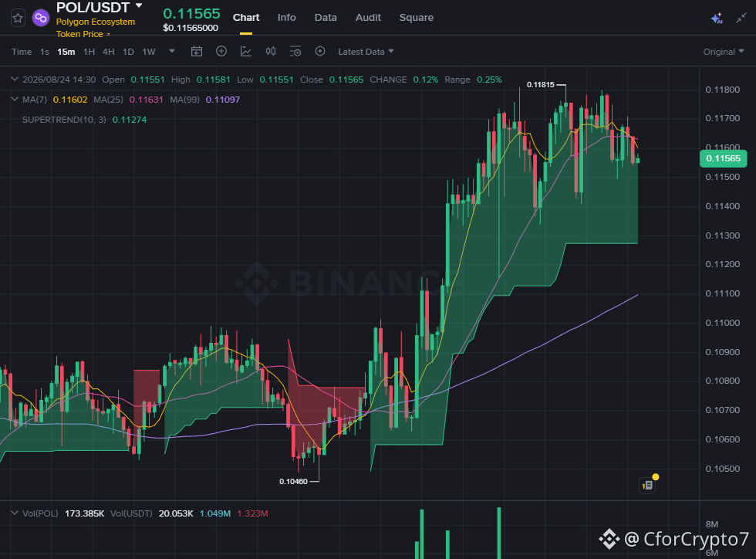756x559 pixels.
Task: Click the hexagon settings icon in toolbar
Action: pos(320,51)
